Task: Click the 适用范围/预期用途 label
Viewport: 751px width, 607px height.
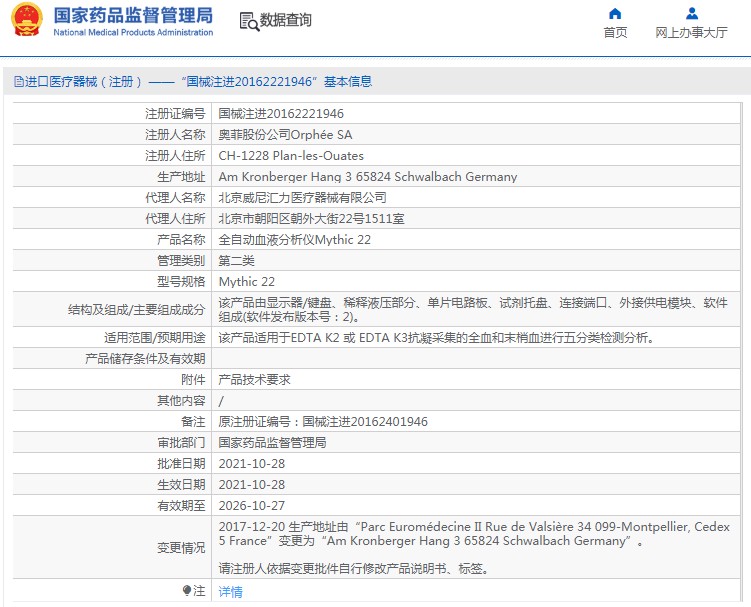Action: (x=155, y=338)
